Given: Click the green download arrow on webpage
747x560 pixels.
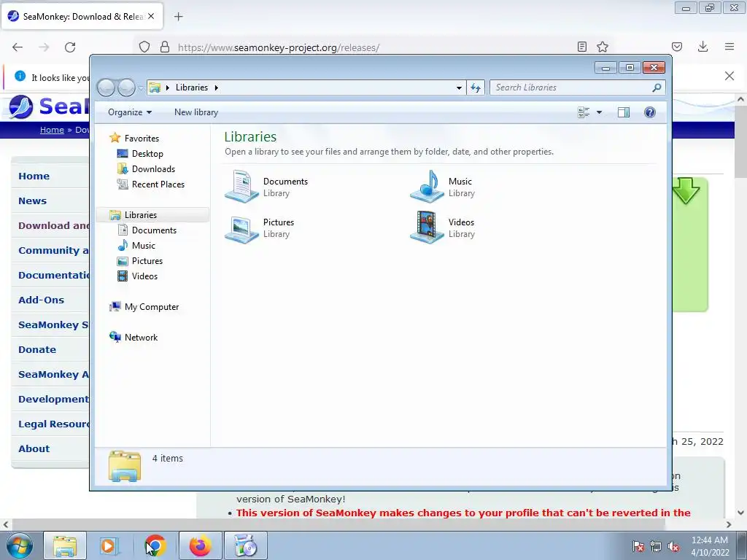Looking at the screenshot, I should click(686, 191).
